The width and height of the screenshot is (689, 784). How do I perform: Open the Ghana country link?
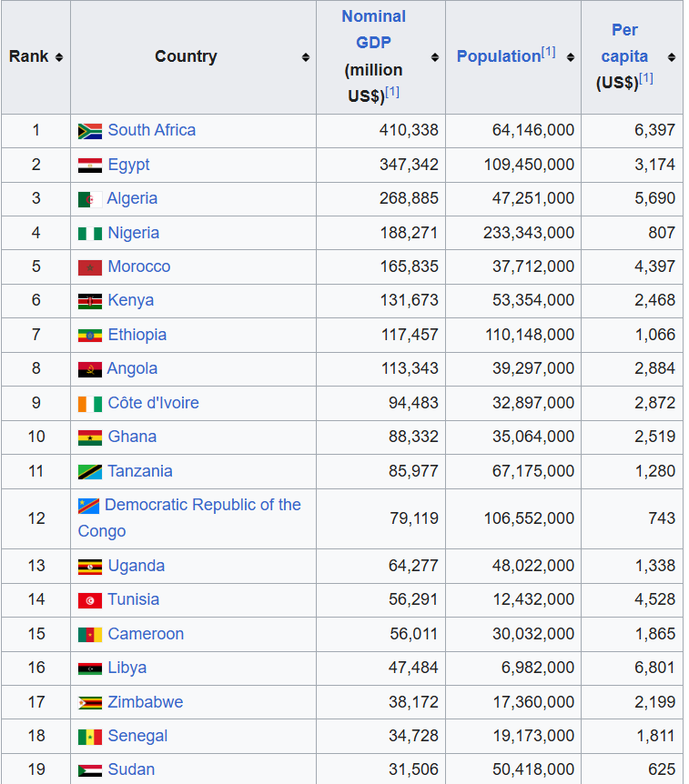[132, 437]
